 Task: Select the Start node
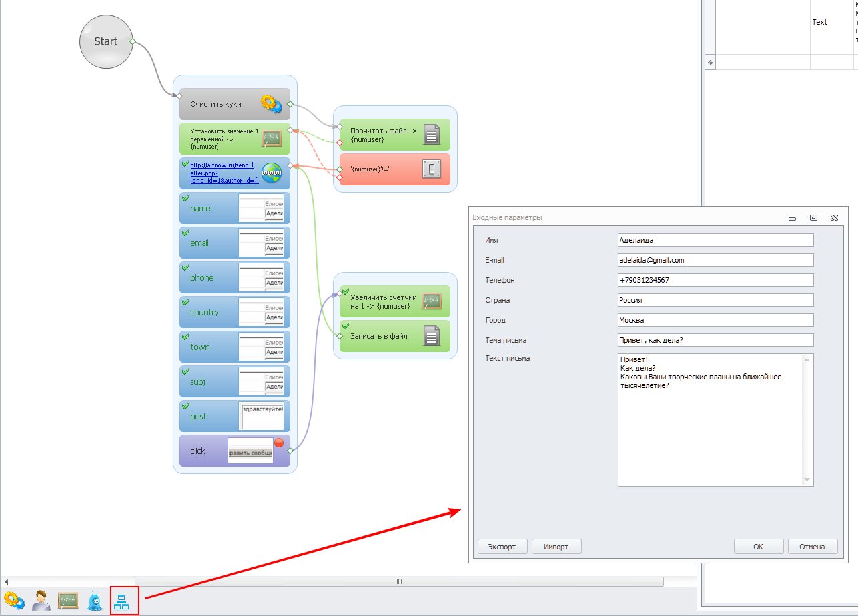coord(105,41)
